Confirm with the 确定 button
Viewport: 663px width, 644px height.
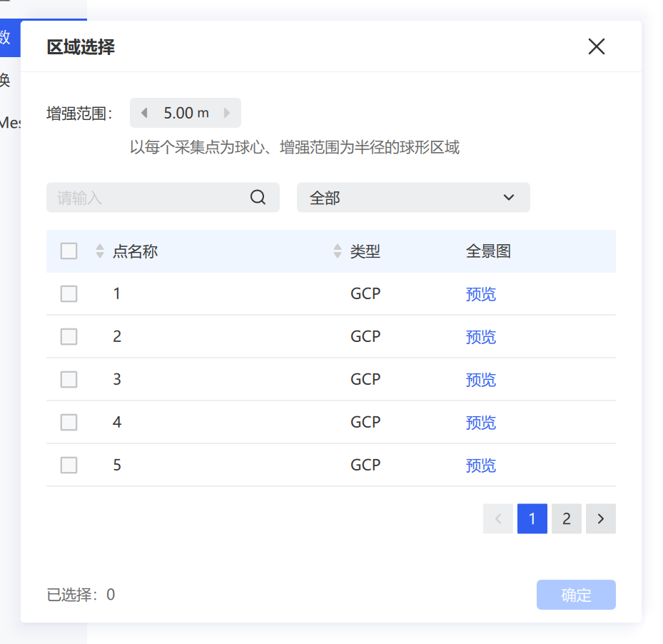tap(576, 595)
